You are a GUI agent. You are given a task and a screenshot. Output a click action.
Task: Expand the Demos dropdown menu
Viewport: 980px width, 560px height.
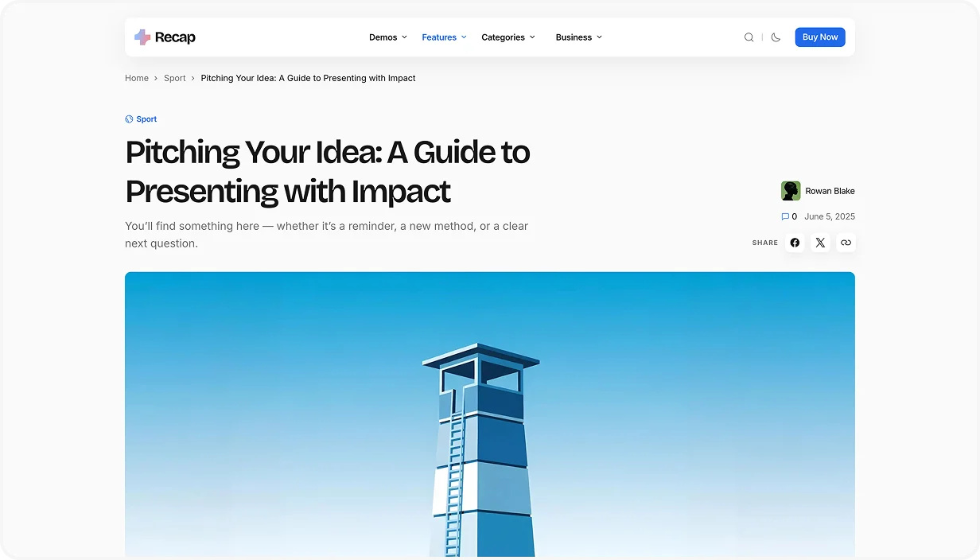coord(387,37)
